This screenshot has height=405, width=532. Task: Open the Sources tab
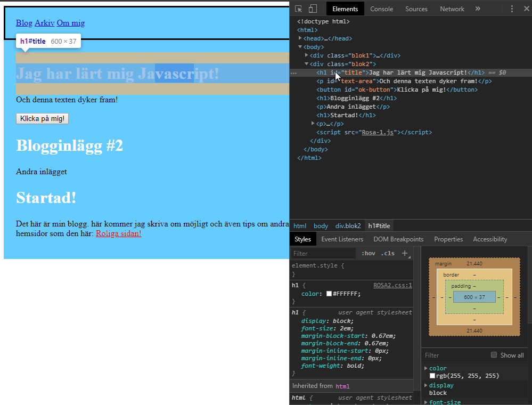click(x=416, y=9)
